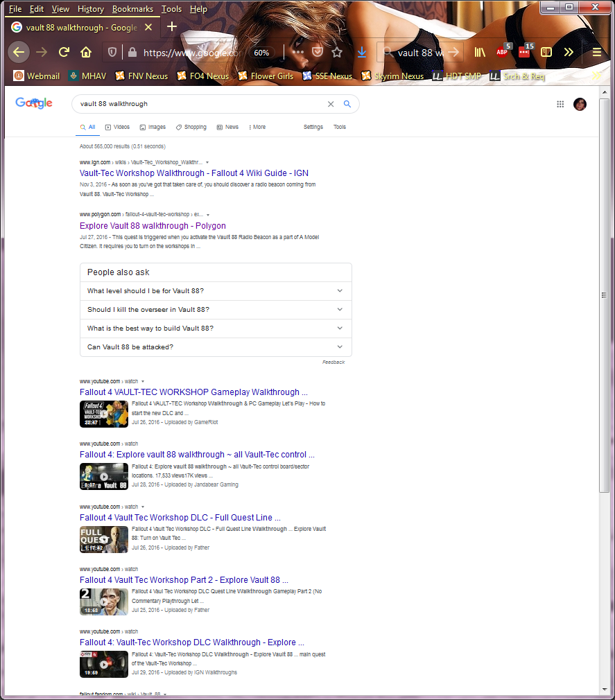Go to Google home via logo
Screen dimensions: 615x700
[34, 103]
